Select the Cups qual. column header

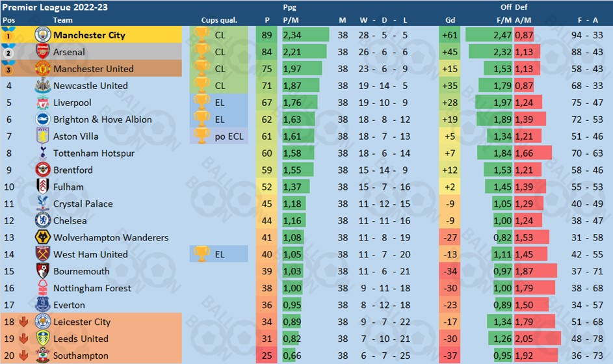[219, 20]
